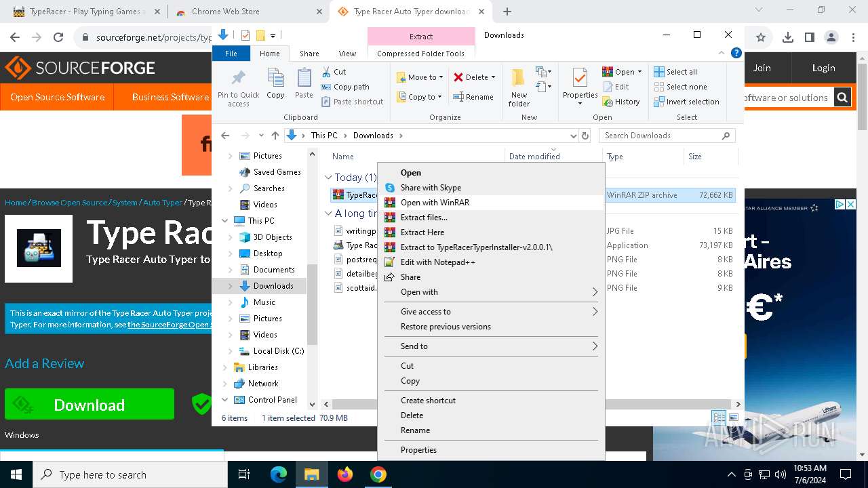Click Pin to Quick access icon
Image resolution: width=868 pixels, height=488 pixels.
[238, 87]
